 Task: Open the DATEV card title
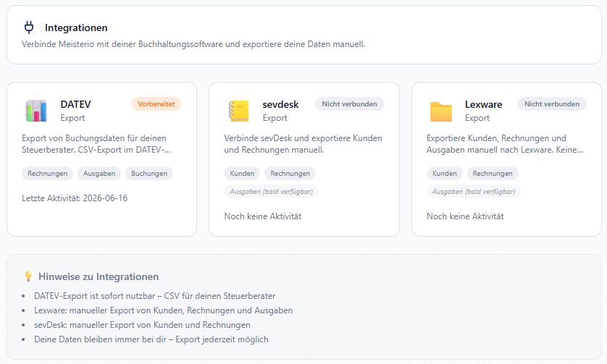coord(75,104)
